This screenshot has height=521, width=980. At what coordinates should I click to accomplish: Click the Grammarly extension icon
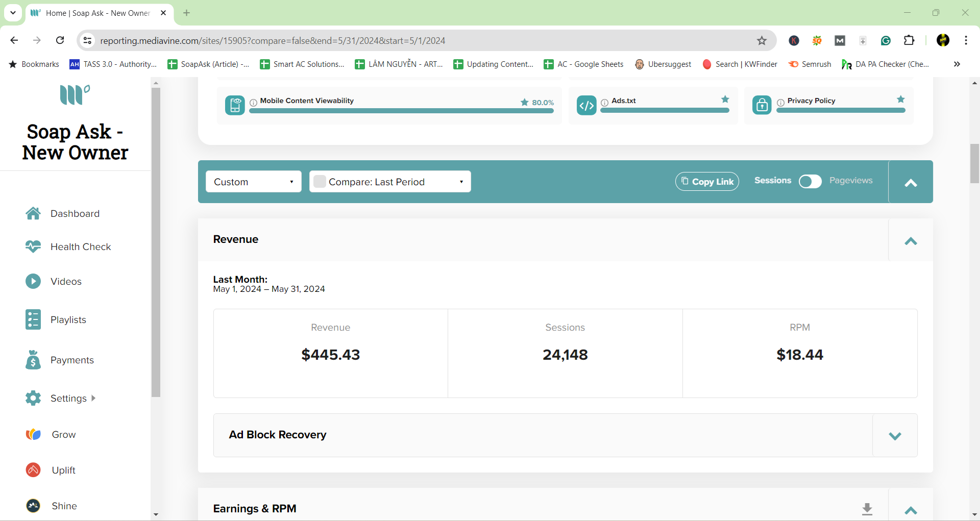pos(886,40)
